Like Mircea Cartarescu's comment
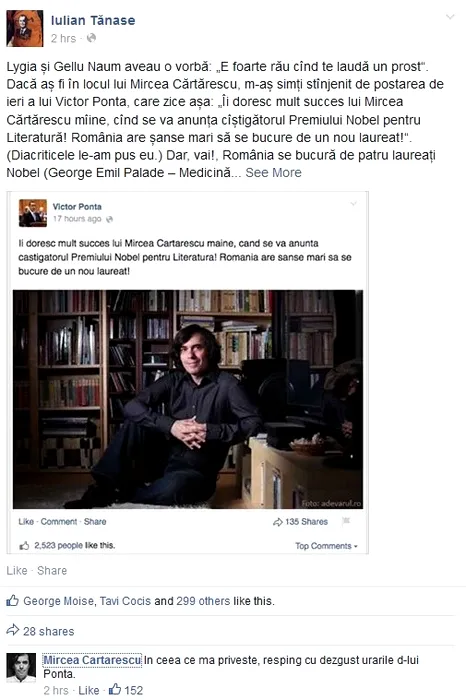This screenshot has height=700, width=466. [89, 690]
